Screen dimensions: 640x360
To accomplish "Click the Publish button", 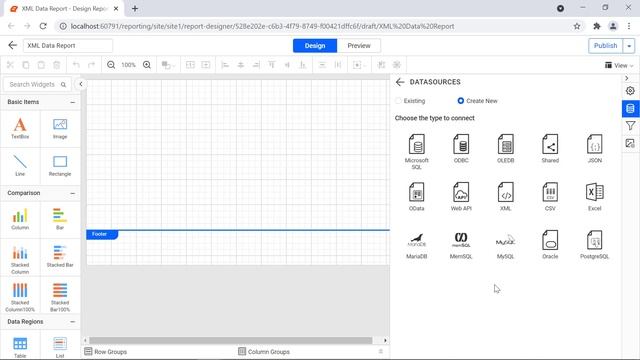I will click(x=605, y=46).
